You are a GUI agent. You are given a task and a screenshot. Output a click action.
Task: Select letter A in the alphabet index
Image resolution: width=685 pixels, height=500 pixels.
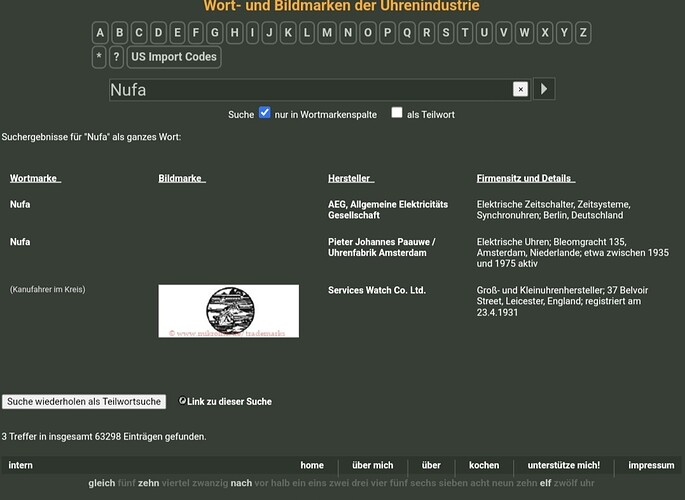pyautogui.click(x=100, y=33)
